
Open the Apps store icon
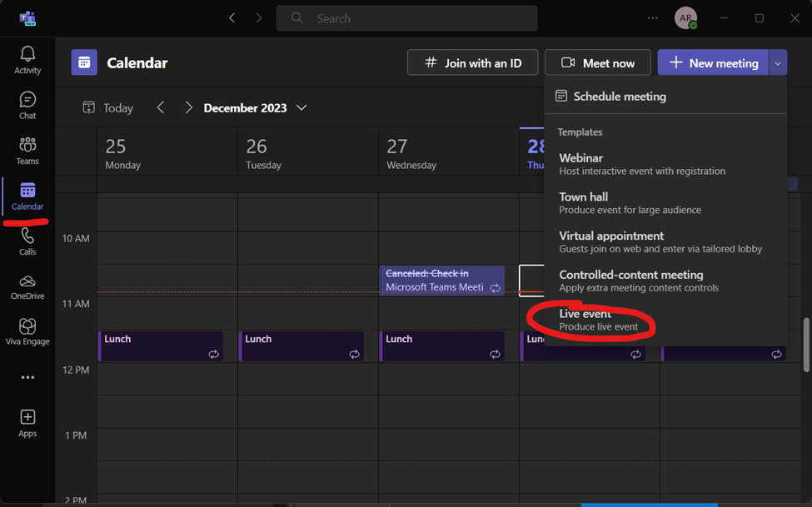(x=27, y=423)
